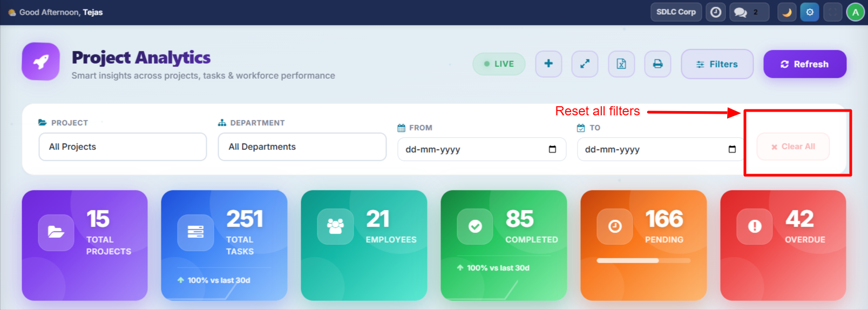Toggle dark mode with the moon icon
The image size is (868, 310).
coord(786,12)
